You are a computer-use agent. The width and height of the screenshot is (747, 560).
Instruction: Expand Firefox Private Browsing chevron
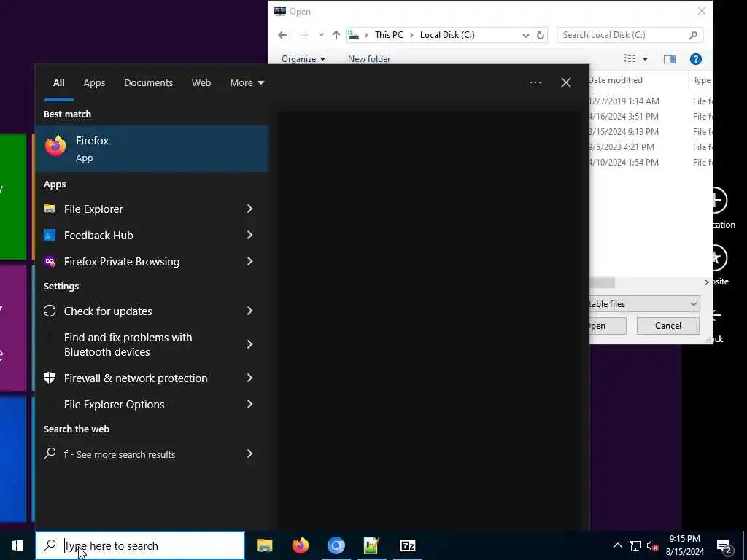coord(249,261)
